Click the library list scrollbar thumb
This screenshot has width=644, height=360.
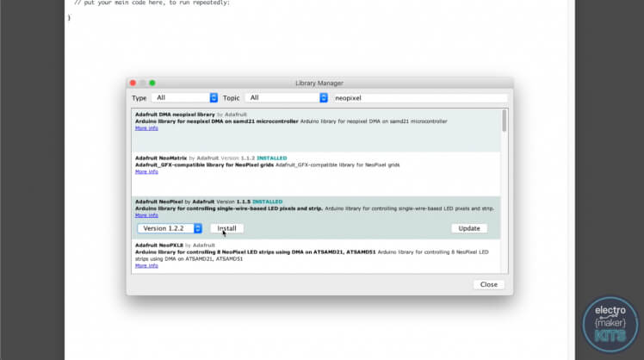pos(505,121)
